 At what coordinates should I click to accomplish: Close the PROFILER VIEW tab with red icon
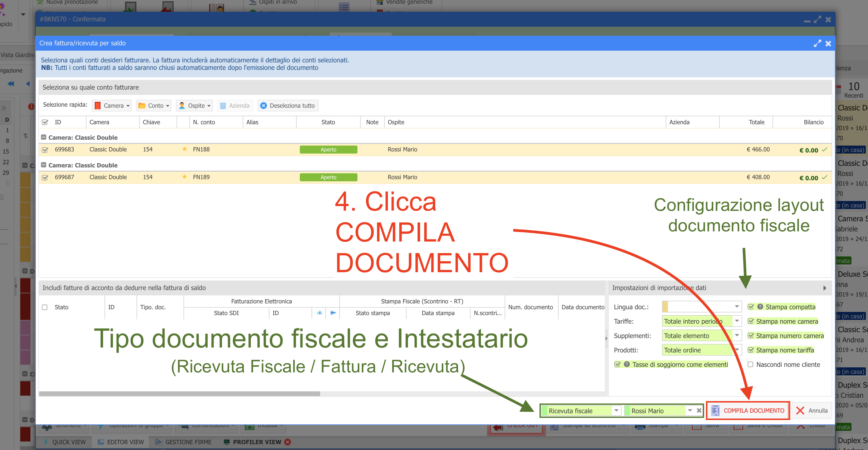coord(288,442)
